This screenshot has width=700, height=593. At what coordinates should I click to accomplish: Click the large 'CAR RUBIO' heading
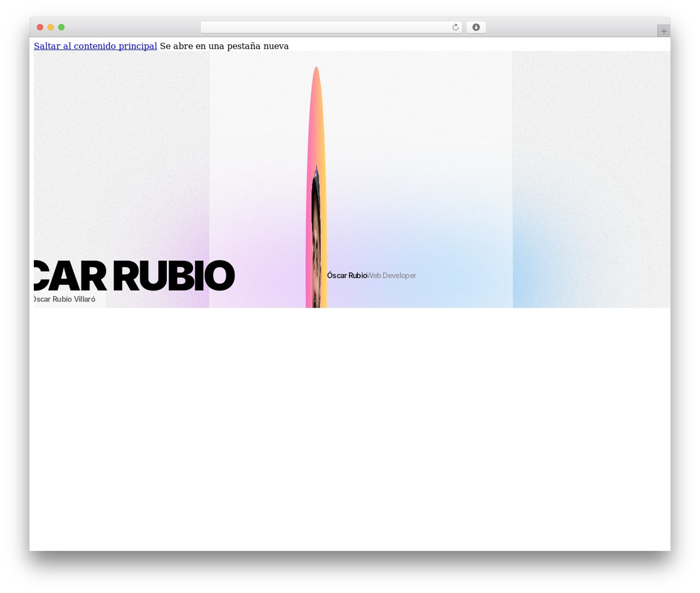pyautogui.click(x=134, y=276)
